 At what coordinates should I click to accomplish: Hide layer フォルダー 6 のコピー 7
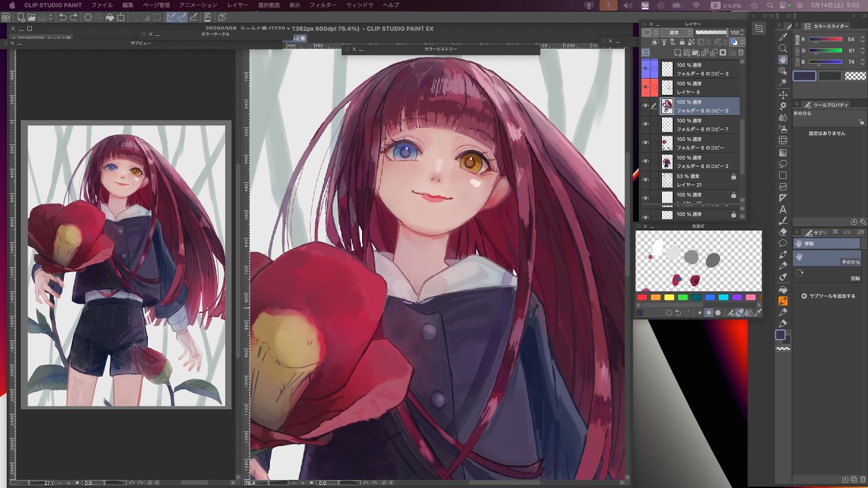coord(646,124)
